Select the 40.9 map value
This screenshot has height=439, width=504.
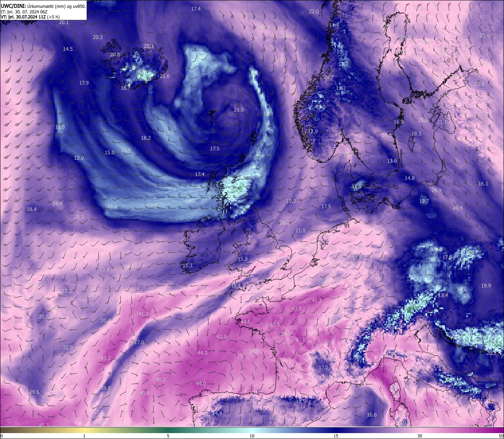[145, 393]
